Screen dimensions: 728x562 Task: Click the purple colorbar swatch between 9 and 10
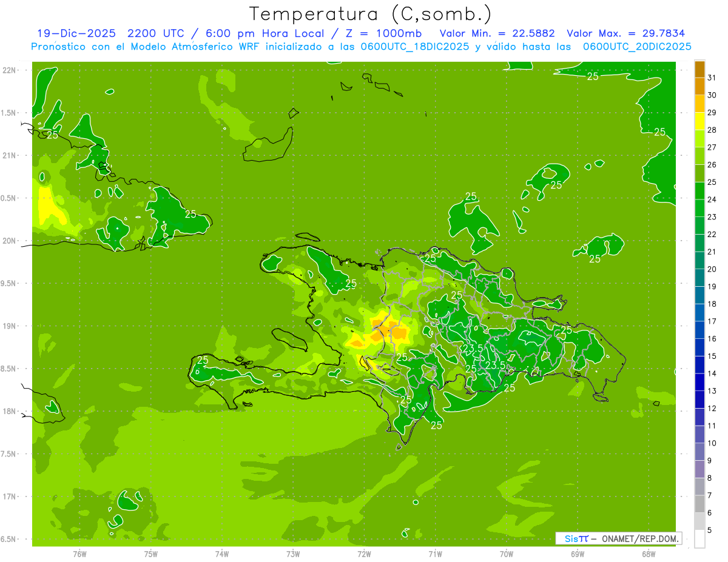coord(699,452)
